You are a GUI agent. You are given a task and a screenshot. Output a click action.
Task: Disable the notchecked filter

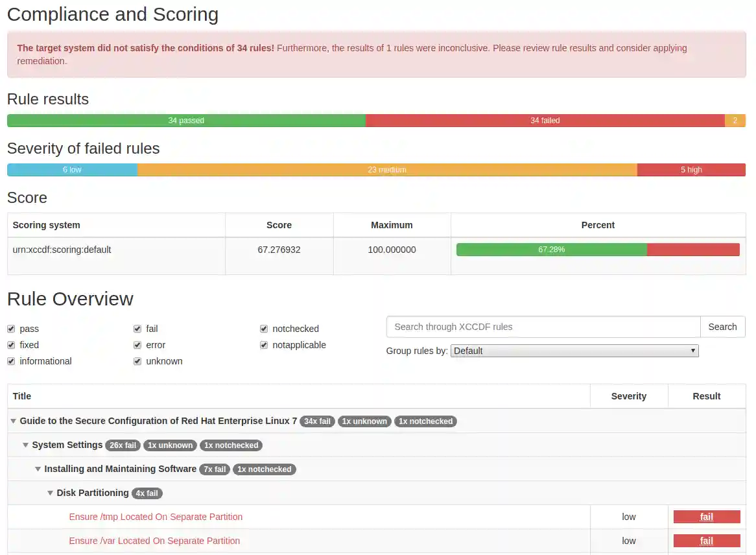[264, 329]
